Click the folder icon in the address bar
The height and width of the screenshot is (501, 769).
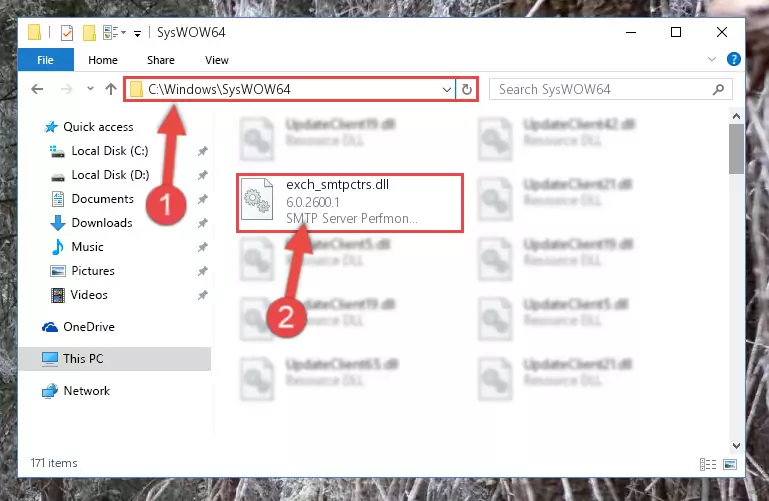[x=136, y=89]
